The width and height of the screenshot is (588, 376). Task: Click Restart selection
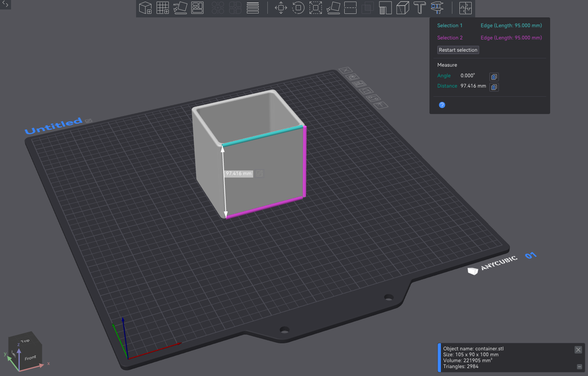pos(458,50)
